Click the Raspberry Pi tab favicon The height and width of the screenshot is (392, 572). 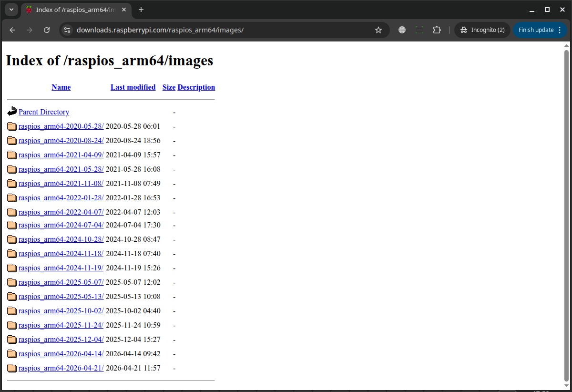coord(29,10)
